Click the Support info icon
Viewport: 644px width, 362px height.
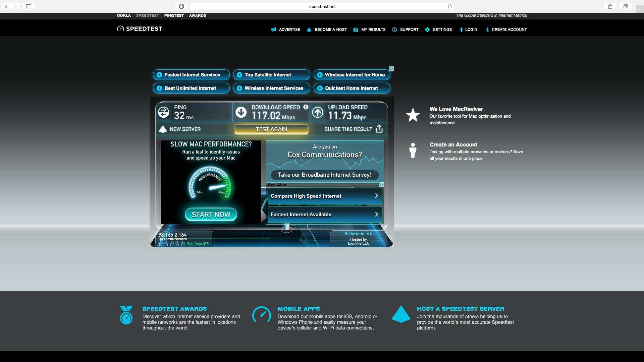pos(394,29)
